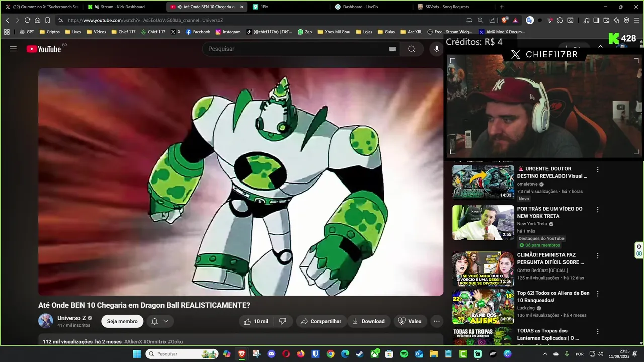
Task: Close the Até Onde BEN 10 tab
Action: 242,7
